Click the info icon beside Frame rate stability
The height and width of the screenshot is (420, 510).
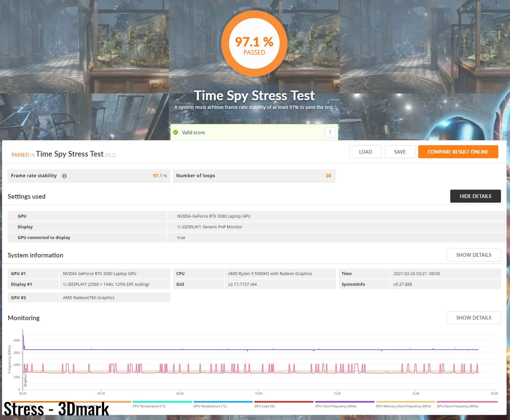(x=64, y=176)
